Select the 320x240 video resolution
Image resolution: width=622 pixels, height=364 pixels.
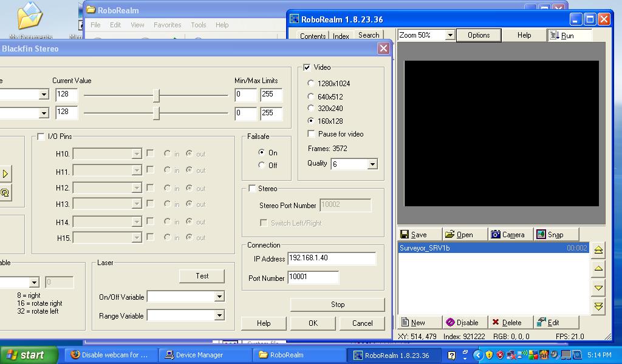point(312,109)
